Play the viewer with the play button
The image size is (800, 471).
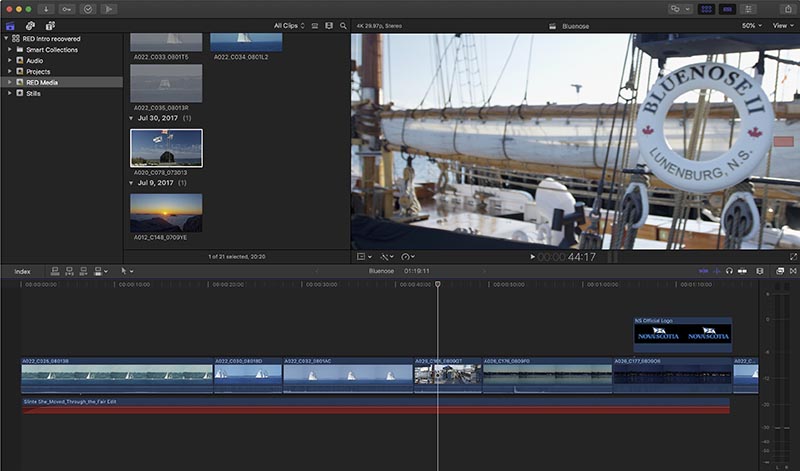pos(532,257)
